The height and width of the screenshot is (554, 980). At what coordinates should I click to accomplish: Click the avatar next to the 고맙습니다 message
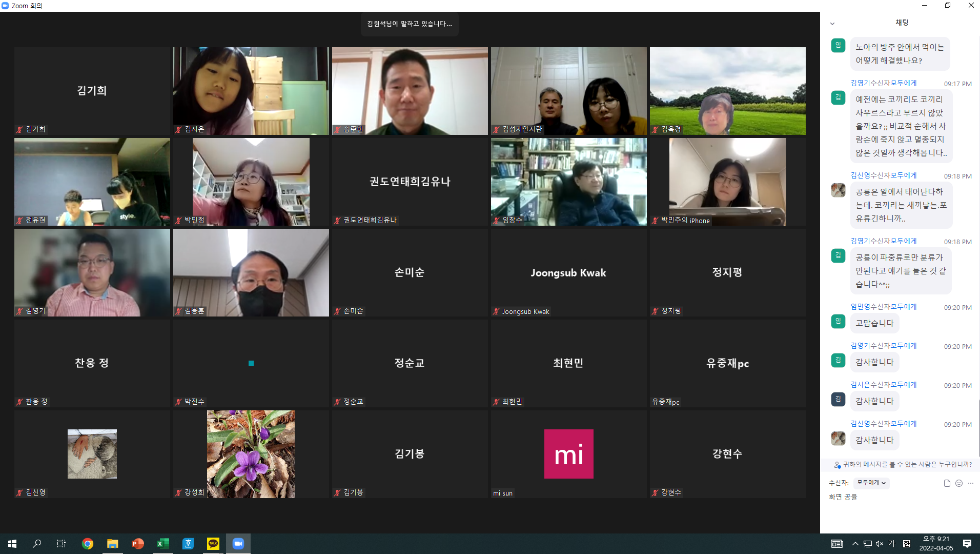coord(838,322)
